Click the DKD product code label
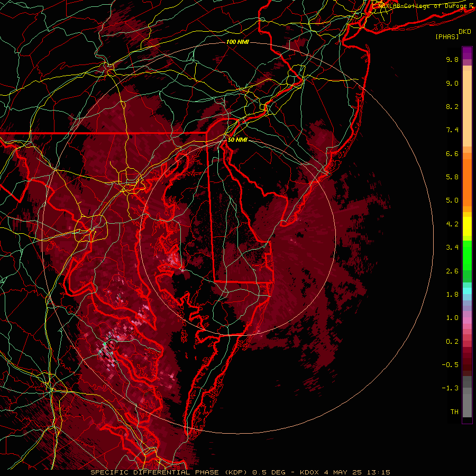 pyautogui.click(x=465, y=32)
